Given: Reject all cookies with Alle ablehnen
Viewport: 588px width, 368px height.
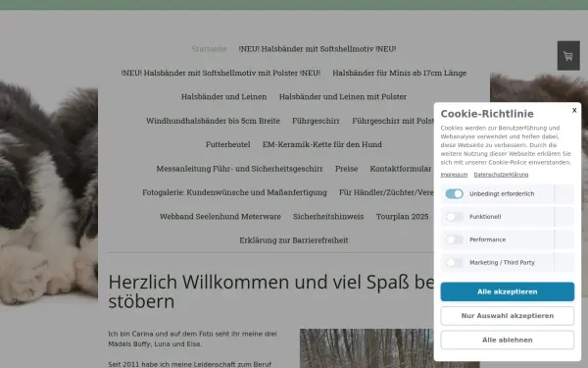Looking at the screenshot, I should tap(507, 340).
